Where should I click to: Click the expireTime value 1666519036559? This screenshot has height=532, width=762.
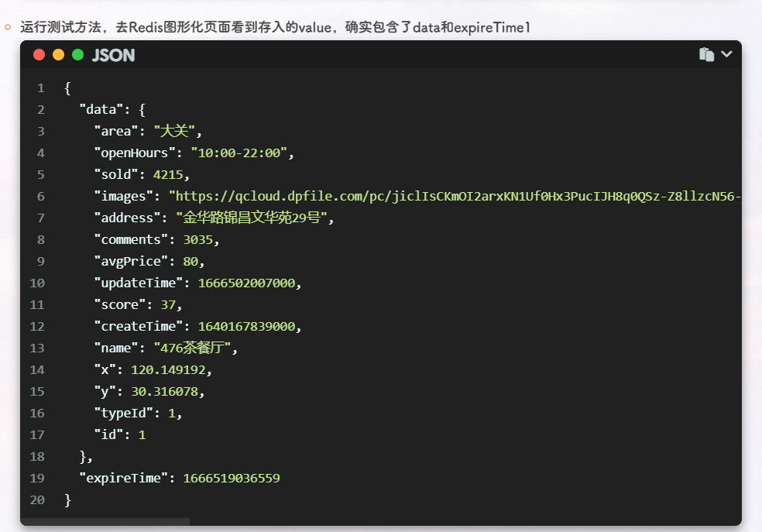(232, 478)
